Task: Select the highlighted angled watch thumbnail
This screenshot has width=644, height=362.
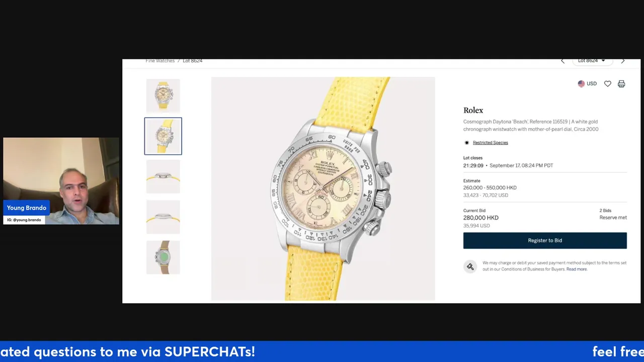Action: point(163,136)
